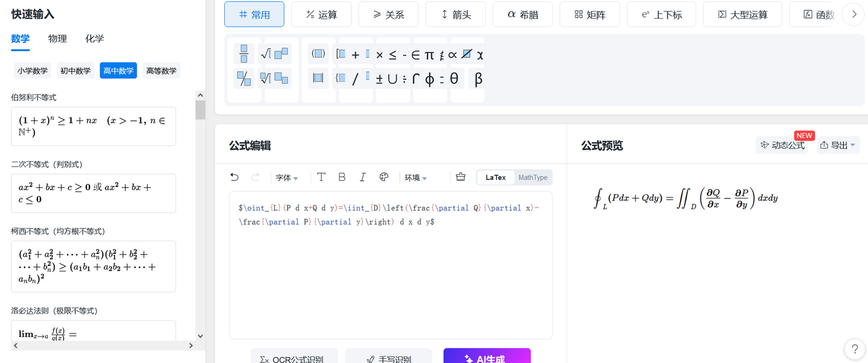Select the 运算 operations tab
Viewport: 868px width, 363px height.
pos(321,14)
